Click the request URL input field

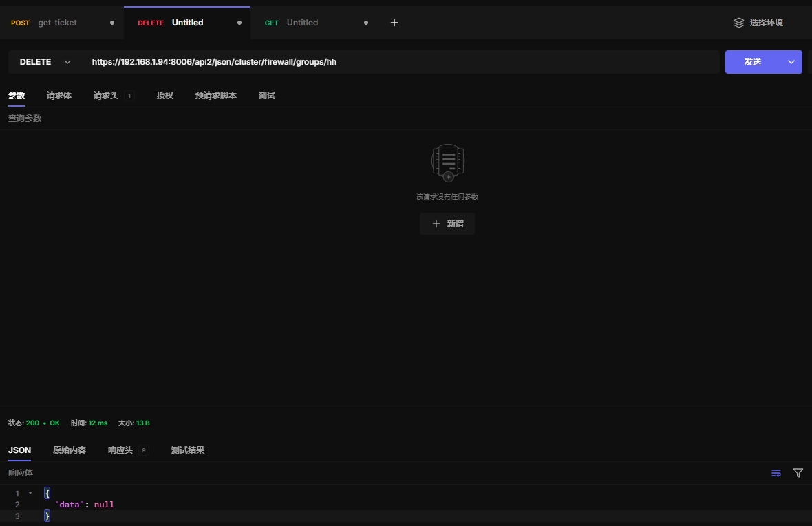(x=399, y=62)
